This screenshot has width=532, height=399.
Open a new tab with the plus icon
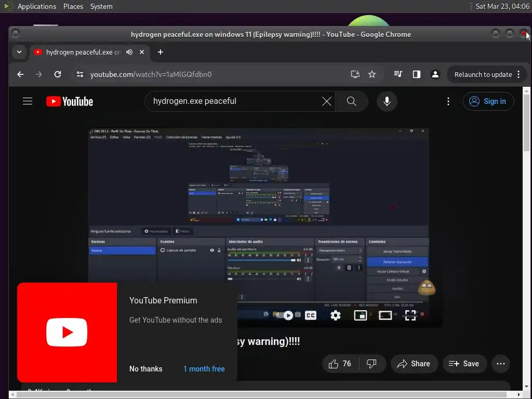tap(161, 52)
